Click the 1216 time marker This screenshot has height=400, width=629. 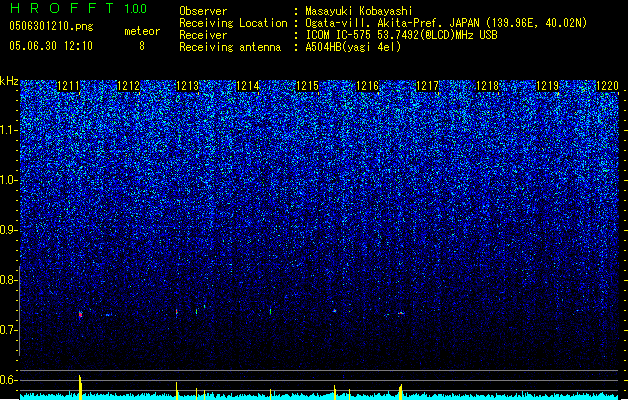tap(367, 86)
